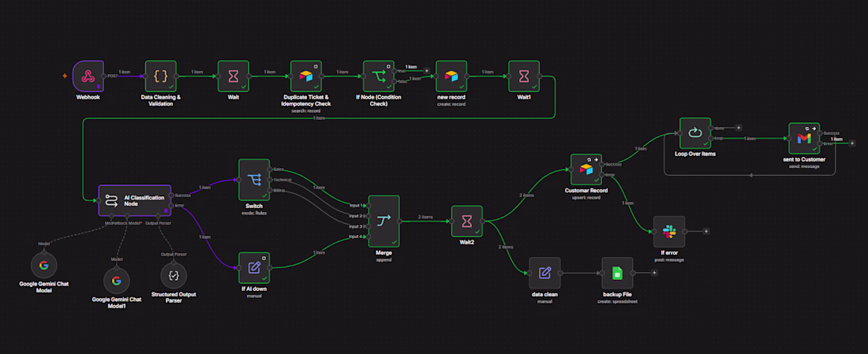The image size is (868, 354).
Task: Select the Wait2 hourglass node
Action: [466, 222]
